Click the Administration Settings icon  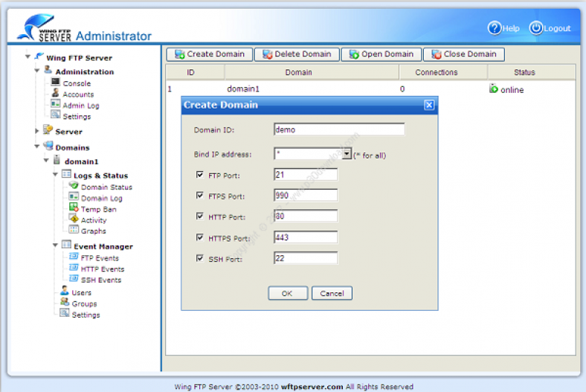click(x=55, y=115)
